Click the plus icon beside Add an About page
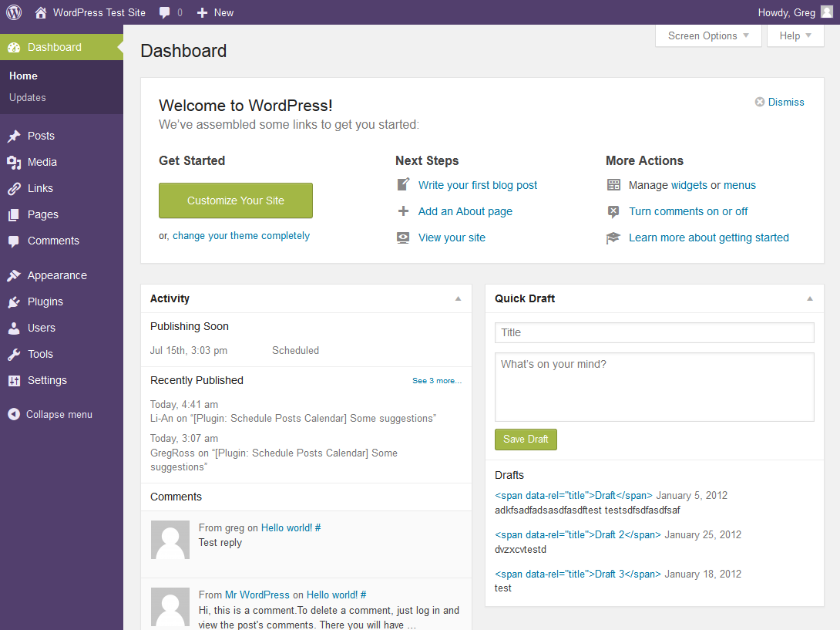Screen dimensions: 840x630 pos(403,211)
